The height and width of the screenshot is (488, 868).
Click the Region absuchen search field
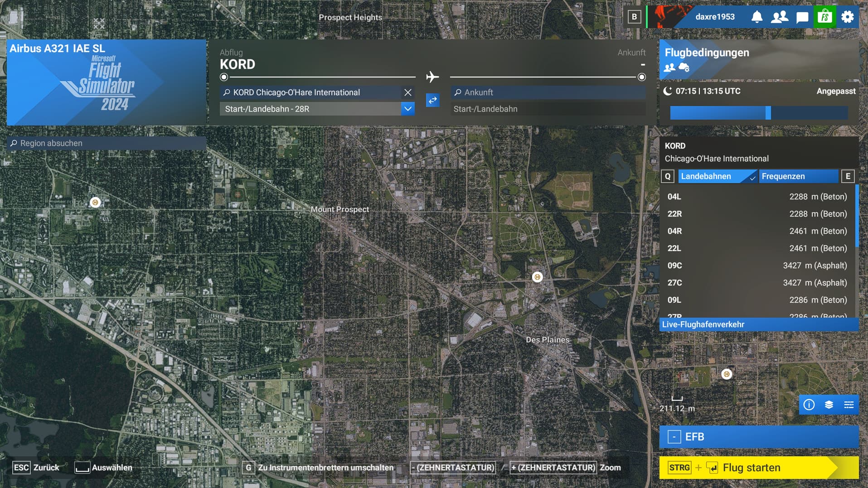[x=107, y=143]
